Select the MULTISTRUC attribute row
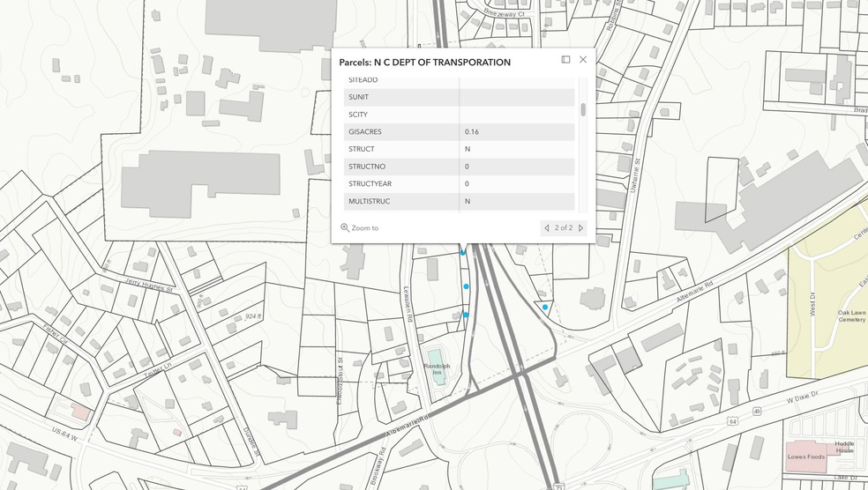Viewport: 868px width, 490px height. [x=459, y=202]
